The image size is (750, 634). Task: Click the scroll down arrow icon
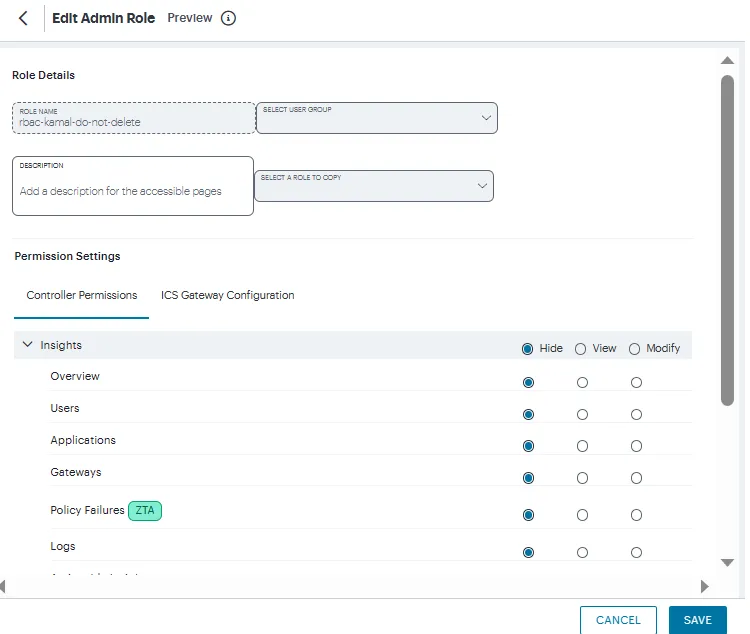click(727, 563)
